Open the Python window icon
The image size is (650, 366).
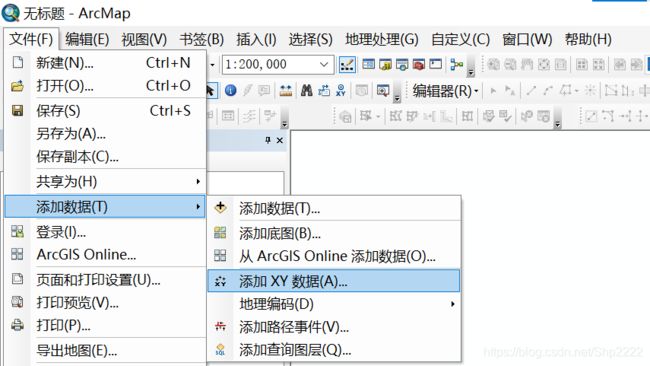[435, 64]
